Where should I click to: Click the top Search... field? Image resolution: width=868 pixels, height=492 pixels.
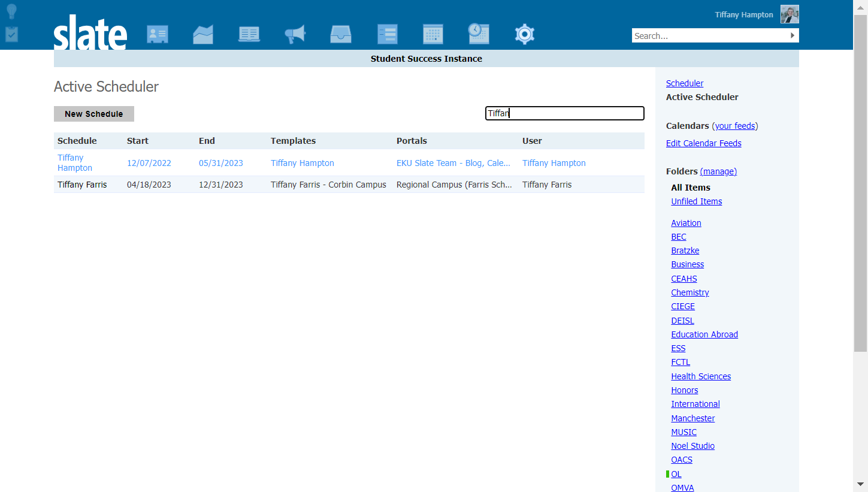tap(710, 35)
